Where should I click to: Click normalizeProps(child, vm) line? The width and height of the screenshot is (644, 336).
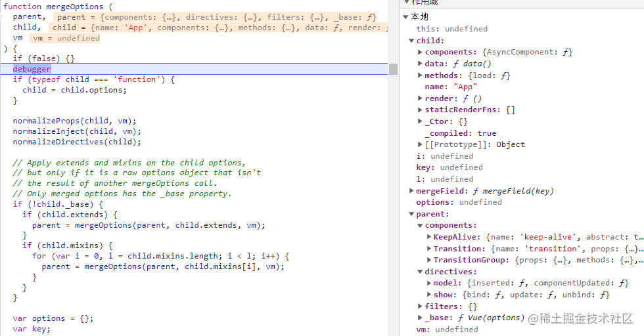click(74, 121)
